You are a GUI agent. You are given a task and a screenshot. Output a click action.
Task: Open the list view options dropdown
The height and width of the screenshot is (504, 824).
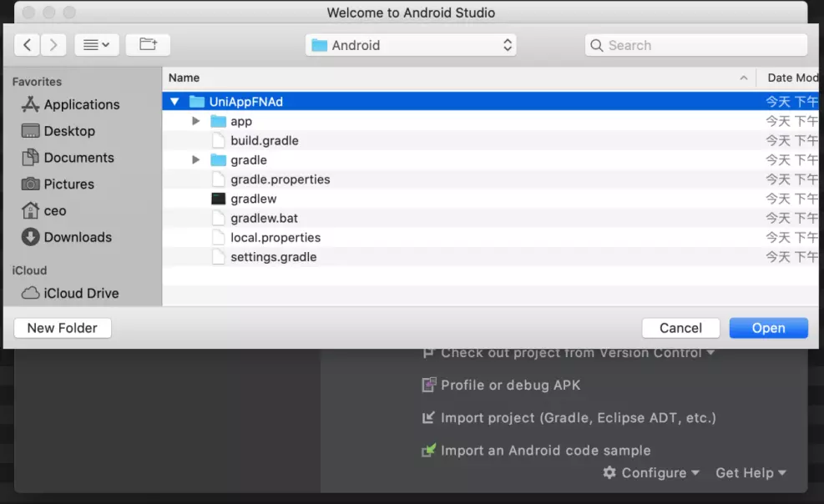(97, 45)
